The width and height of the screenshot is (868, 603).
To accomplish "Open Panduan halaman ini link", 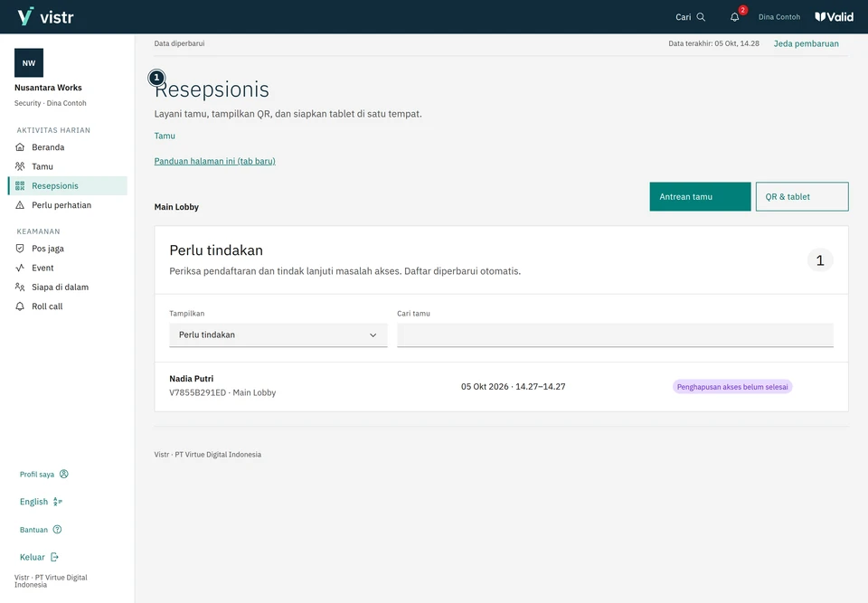I will click(215, 161).
